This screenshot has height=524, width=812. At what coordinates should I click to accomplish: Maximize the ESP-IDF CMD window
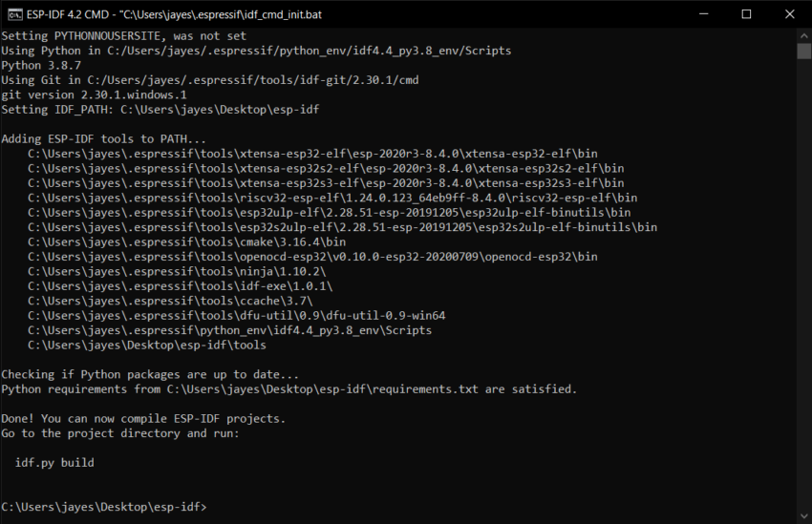pos(745,14)
